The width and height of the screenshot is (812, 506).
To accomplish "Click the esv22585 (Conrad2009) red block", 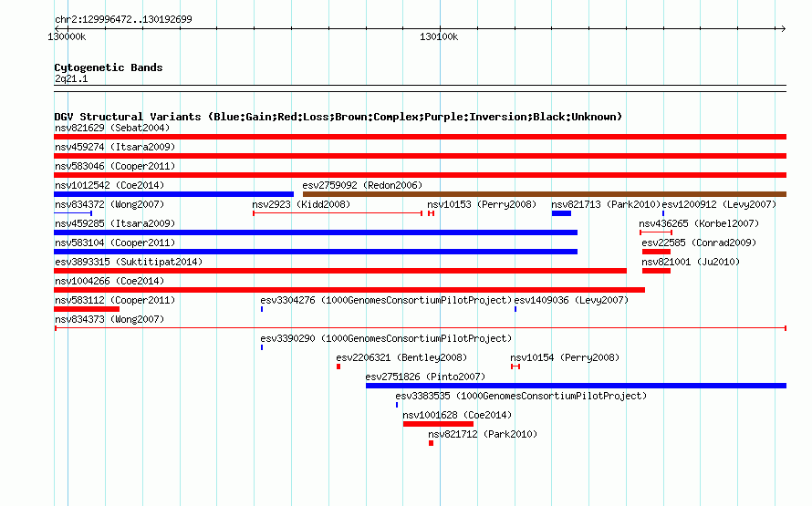I will pyautogui.click(x=656, y=252).
